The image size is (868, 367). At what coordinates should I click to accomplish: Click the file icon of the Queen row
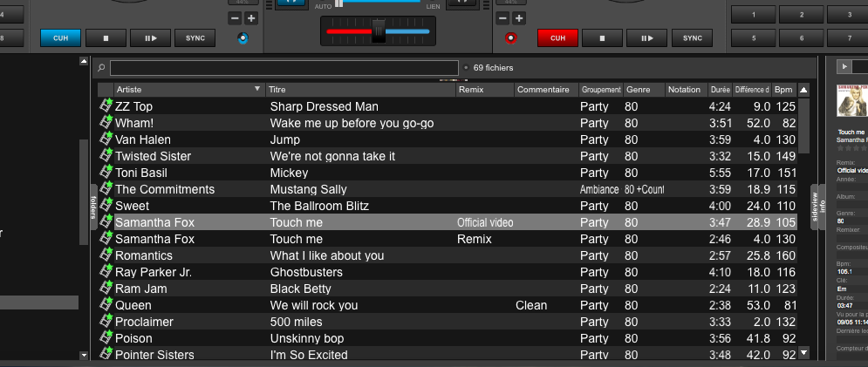pos(106,304)
